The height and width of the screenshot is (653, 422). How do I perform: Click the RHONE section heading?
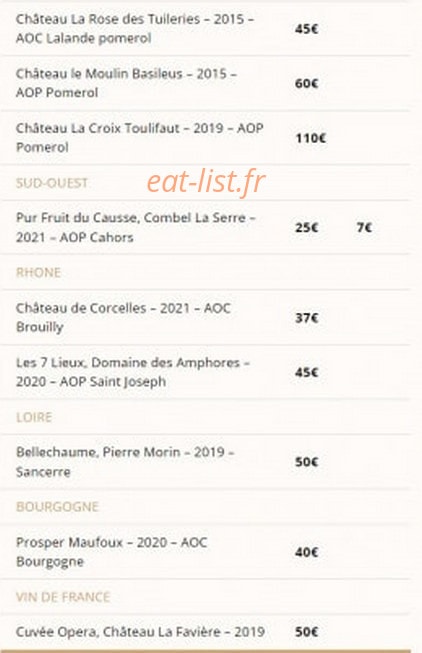[38, 272]
